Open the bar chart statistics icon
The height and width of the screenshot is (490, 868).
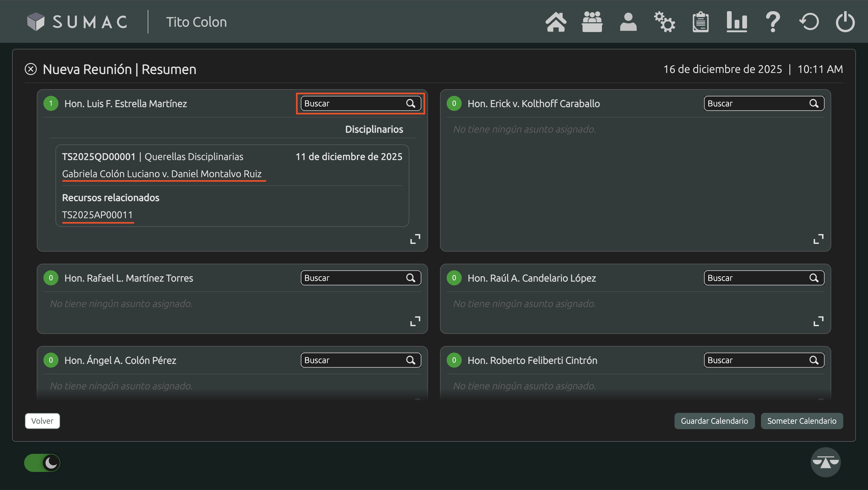[737, 22]
